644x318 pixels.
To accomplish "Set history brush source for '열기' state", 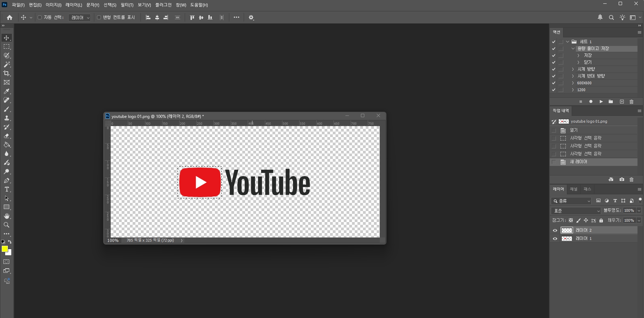I will point(554,130).
